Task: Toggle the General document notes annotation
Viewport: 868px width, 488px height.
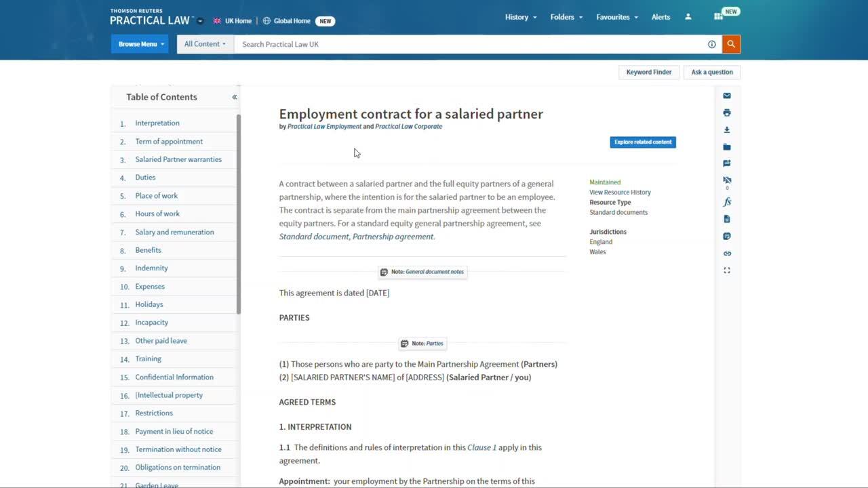Action: 422,271
